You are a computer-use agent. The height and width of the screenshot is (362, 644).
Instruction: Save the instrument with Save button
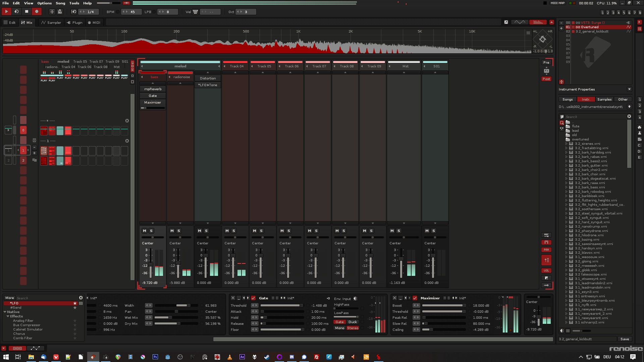pos(625,339)
